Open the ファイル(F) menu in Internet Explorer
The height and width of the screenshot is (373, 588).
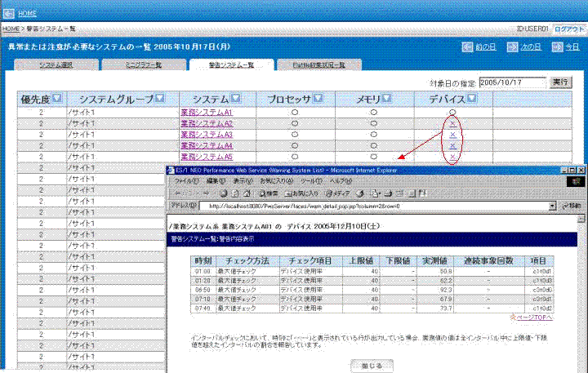point(186,181)
